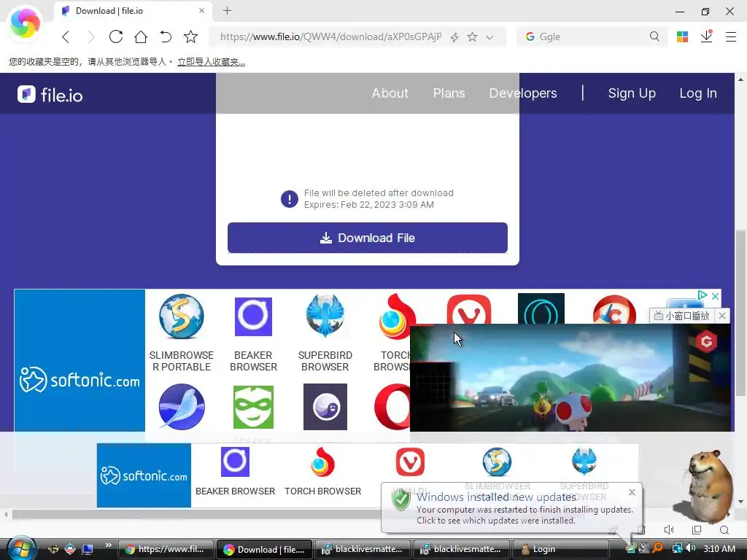Open the colorful apps grid icon
The image size is (747, 560).
tap(682, 36)
